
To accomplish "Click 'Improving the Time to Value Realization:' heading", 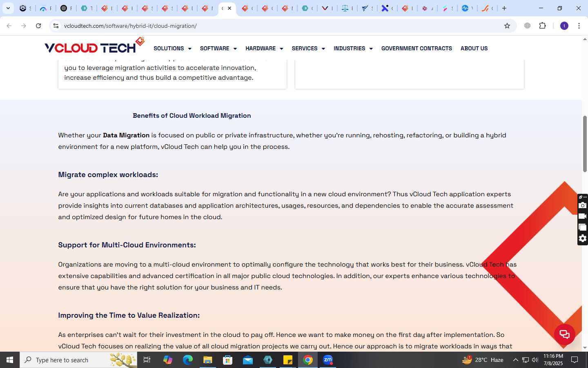I will (129, 315).
